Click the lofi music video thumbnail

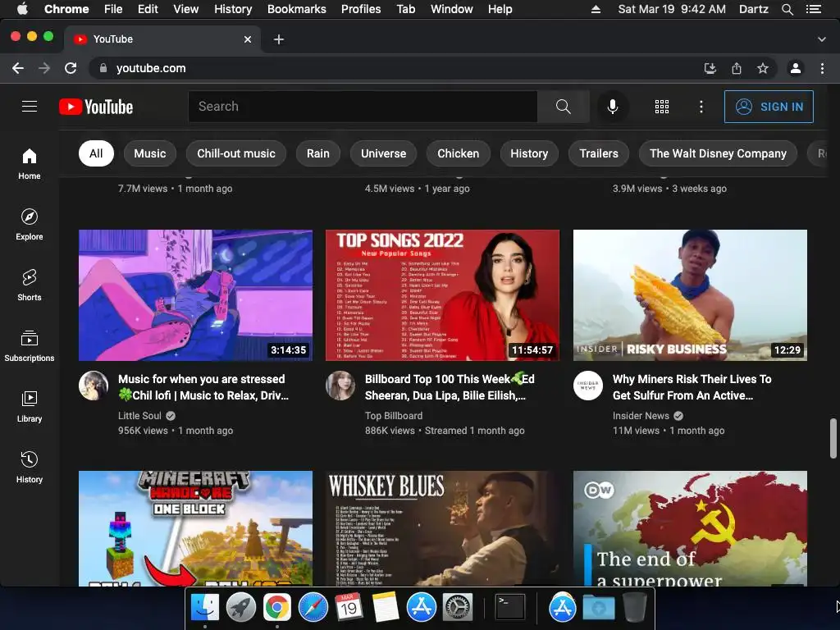[195, 295]
